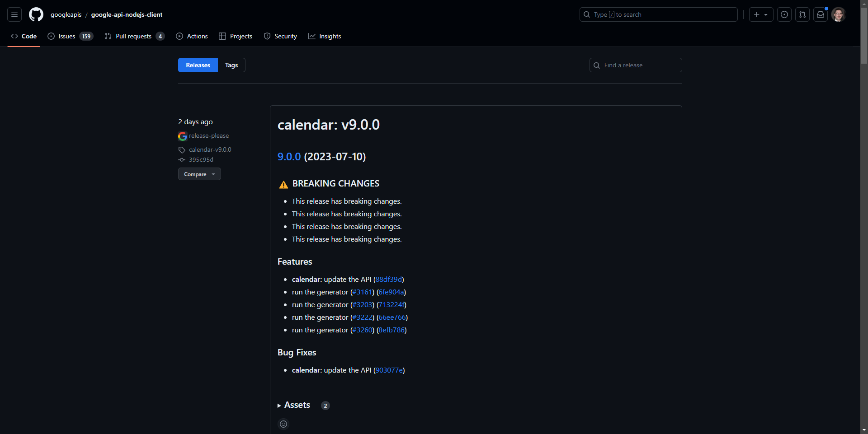This screenshot has width=868, height=434.
Task: Open the Security tab
Action: pos(280,36)
